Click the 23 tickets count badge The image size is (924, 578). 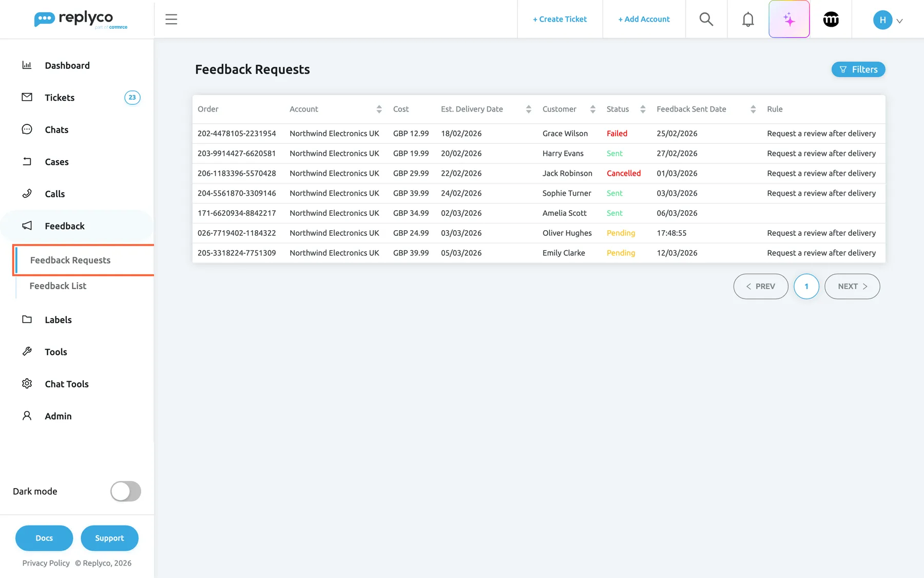[x=132, y=97]
